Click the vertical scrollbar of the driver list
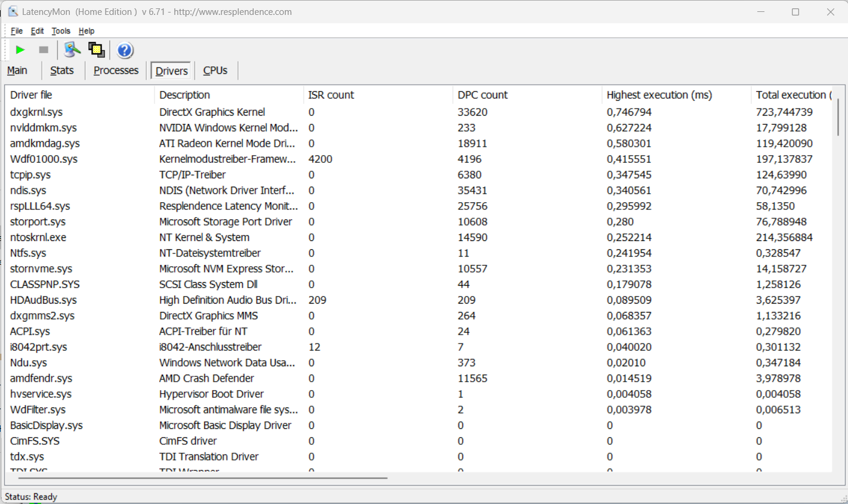This screenshot has height=504, width=848. tap(837, 118)
